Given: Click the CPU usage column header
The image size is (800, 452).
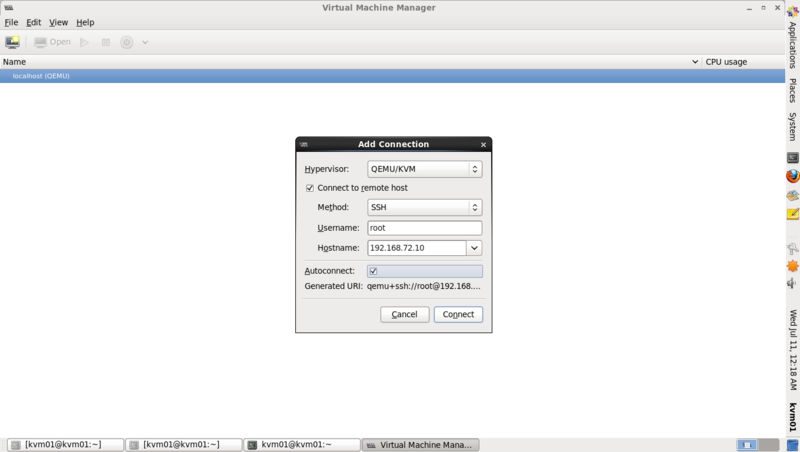Looking at the screenshot, I should (743, 62).
